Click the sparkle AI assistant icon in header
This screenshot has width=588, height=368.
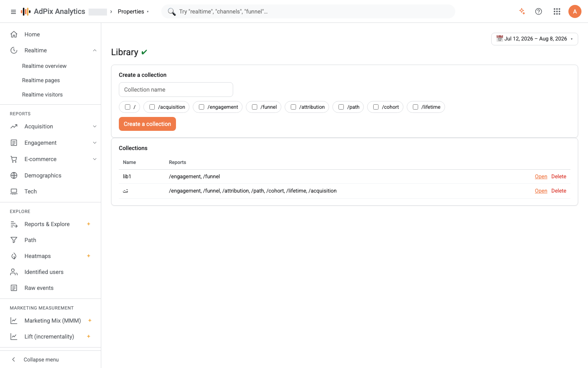[x=522, y=11]
